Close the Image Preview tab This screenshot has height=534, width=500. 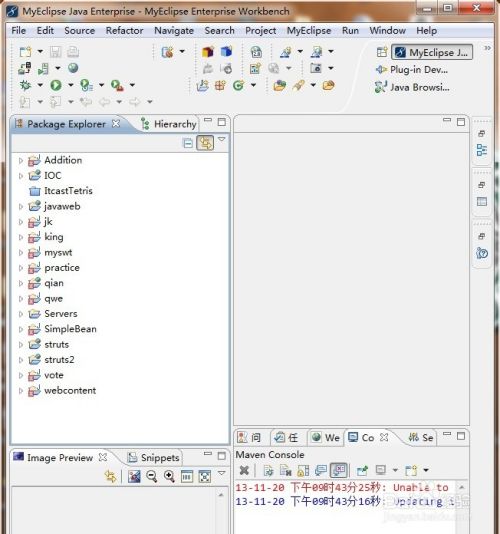[x=103, y=457]
